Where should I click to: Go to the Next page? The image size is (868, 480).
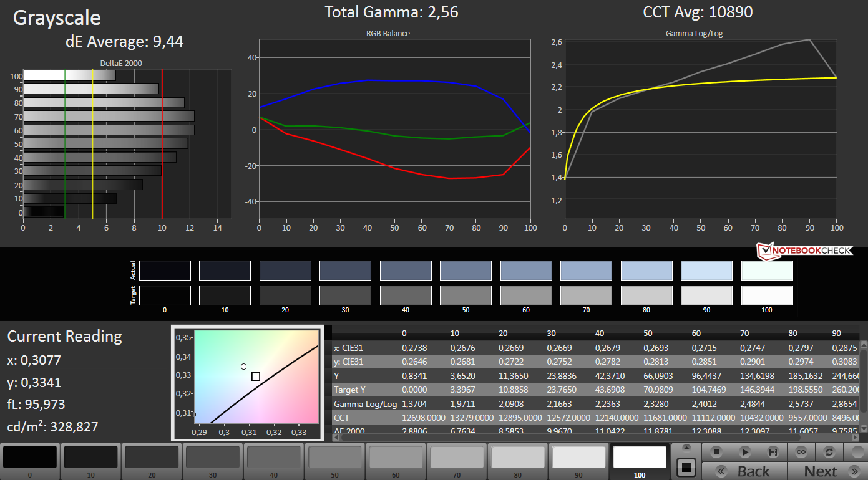(828, 471)
